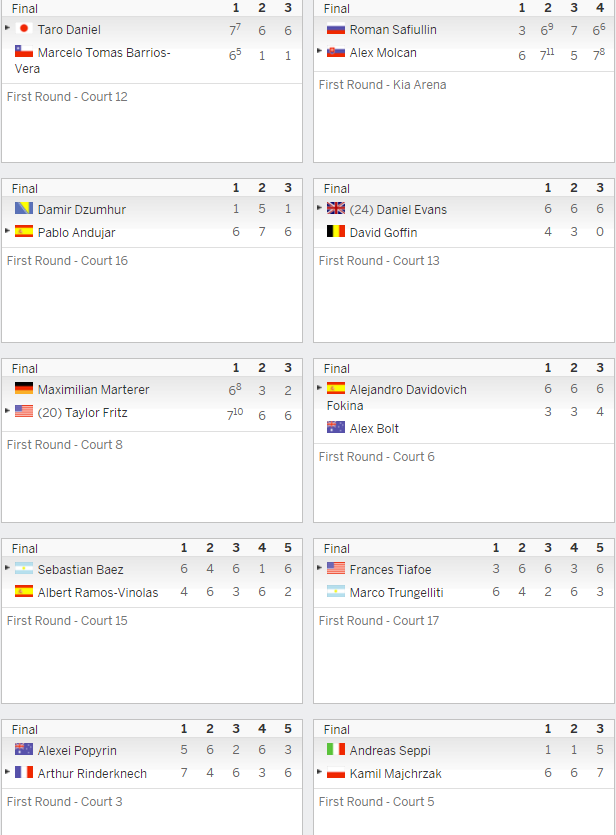Click the Japan flag next to Taro Daniel

(x=24, y=29)
